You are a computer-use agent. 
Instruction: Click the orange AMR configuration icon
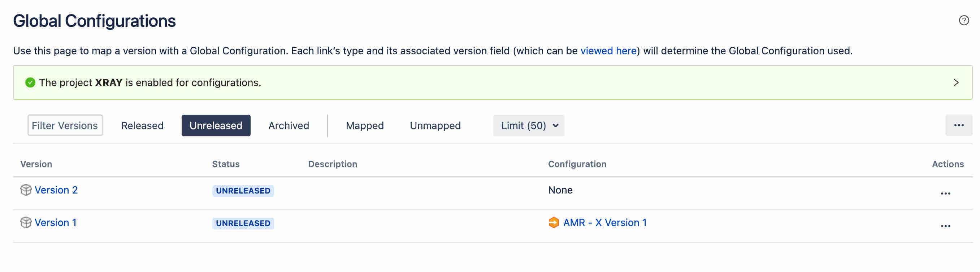[554, 222]
